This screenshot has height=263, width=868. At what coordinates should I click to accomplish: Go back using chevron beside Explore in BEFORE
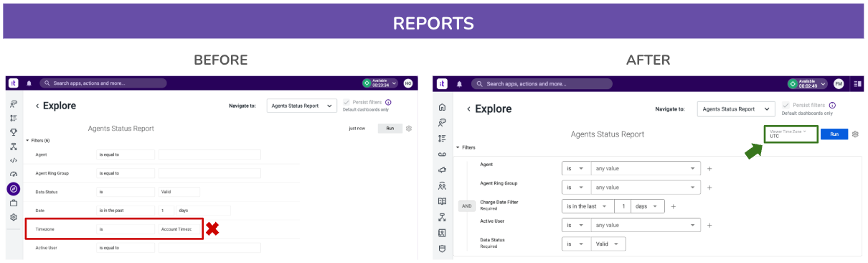click(37, 106)
